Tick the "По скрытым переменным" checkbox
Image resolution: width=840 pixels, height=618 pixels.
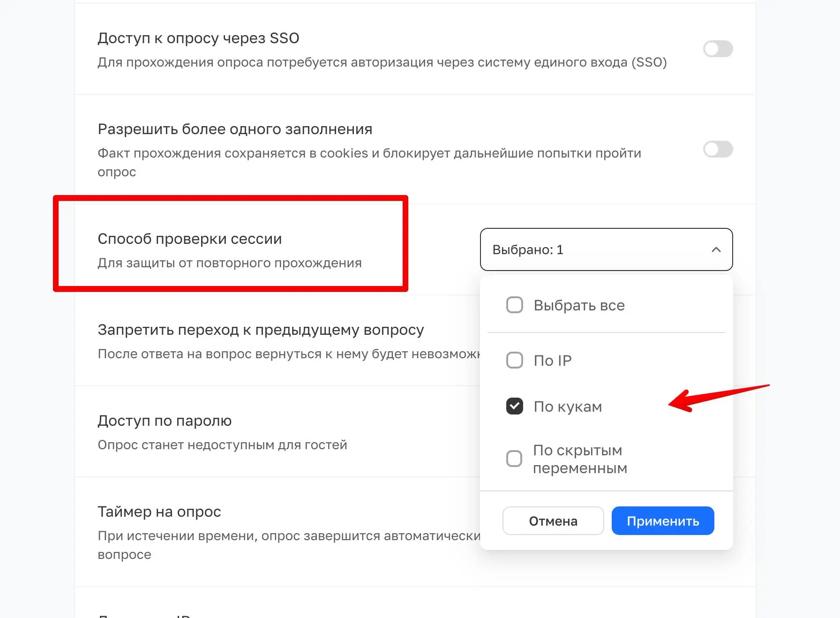(x=514, y=459)
